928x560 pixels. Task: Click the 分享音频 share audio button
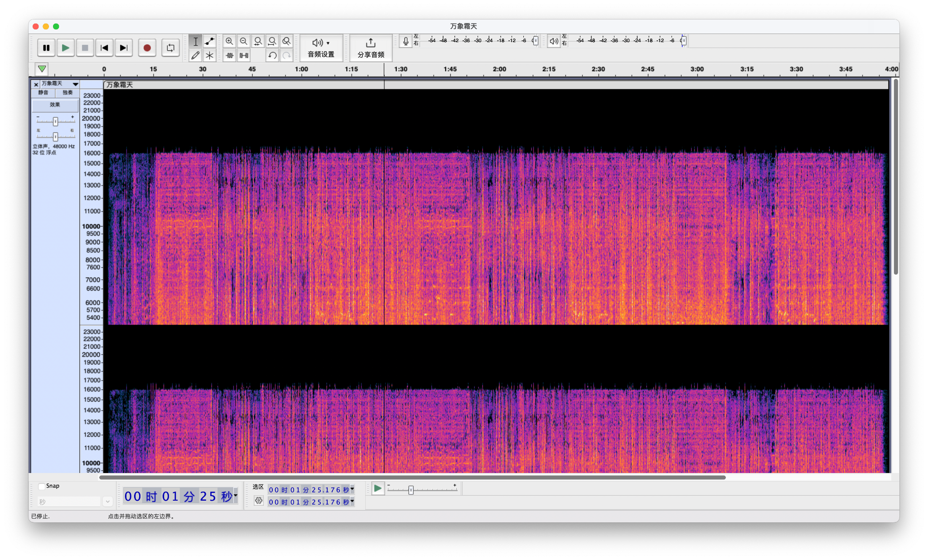(371, 48)
